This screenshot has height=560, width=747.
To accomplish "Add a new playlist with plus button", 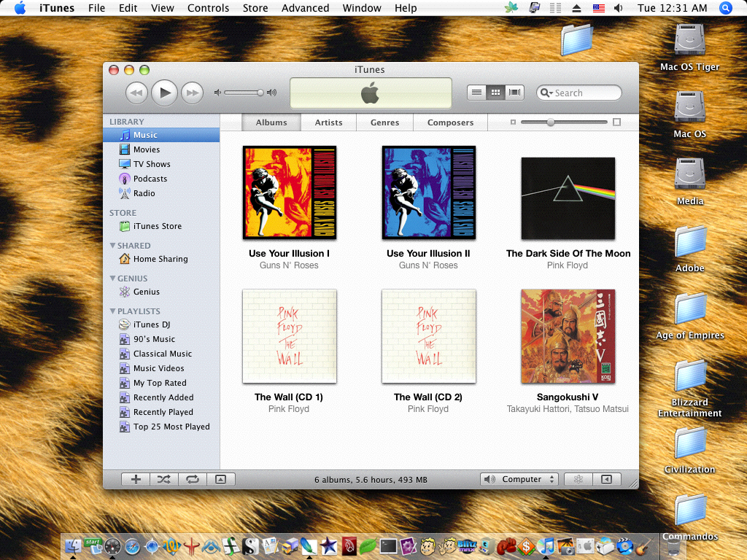I will pyautogui.click(x=135, y=479).
